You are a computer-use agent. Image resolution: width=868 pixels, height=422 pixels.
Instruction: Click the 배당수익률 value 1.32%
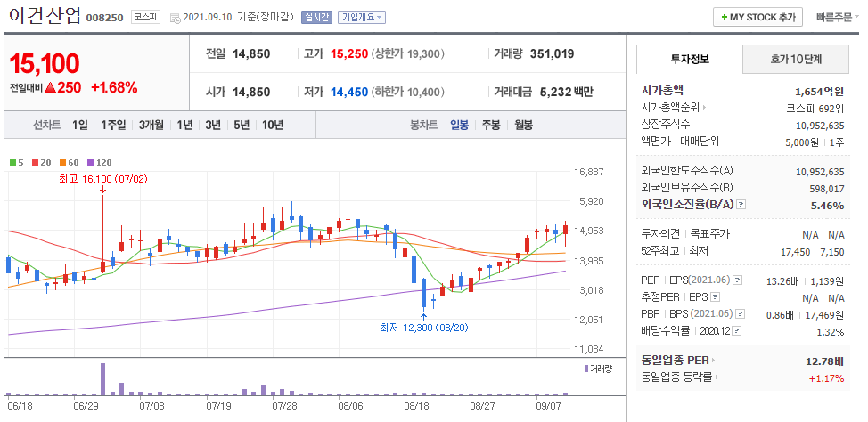pyautogui.click(x=831, y=332)
